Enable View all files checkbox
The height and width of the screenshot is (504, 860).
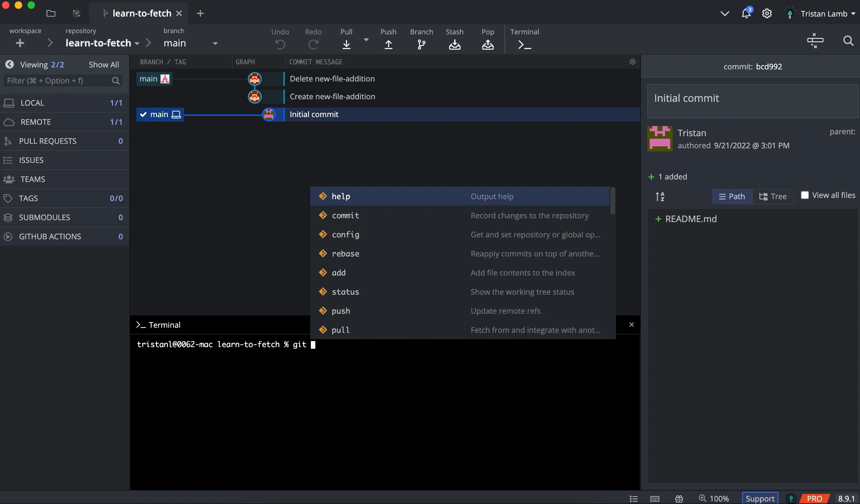804,195
